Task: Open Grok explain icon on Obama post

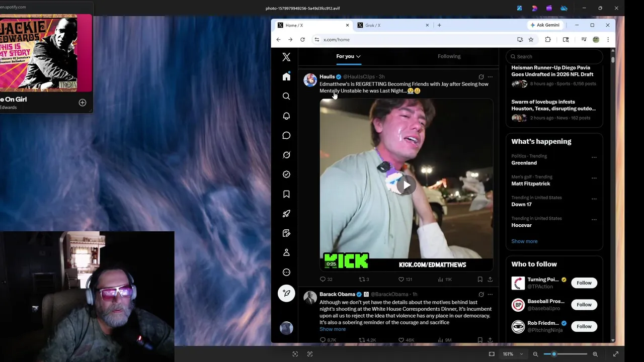Action: coord(481,294)
